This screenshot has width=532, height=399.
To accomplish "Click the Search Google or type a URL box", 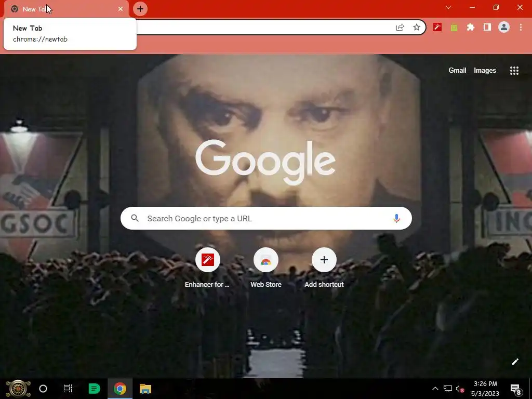I will (x=266, y=218).
